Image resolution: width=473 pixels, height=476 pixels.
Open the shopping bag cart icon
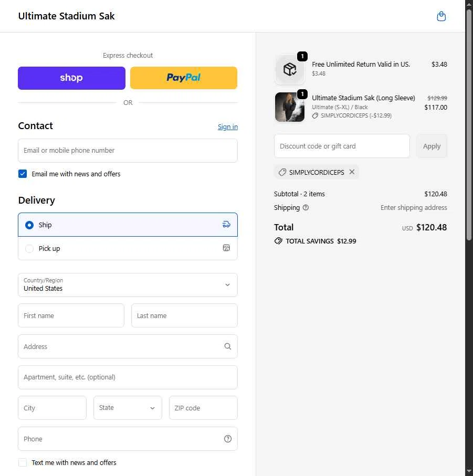pos(441,16)
